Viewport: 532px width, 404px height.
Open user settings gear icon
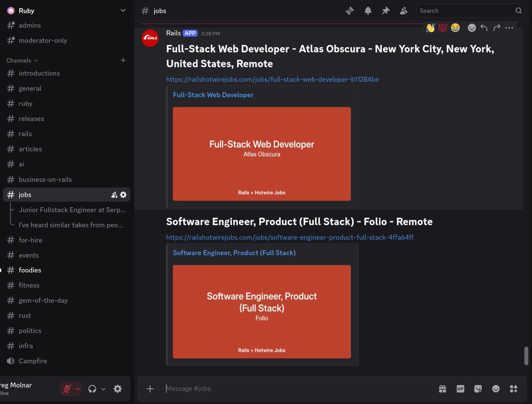117,389
